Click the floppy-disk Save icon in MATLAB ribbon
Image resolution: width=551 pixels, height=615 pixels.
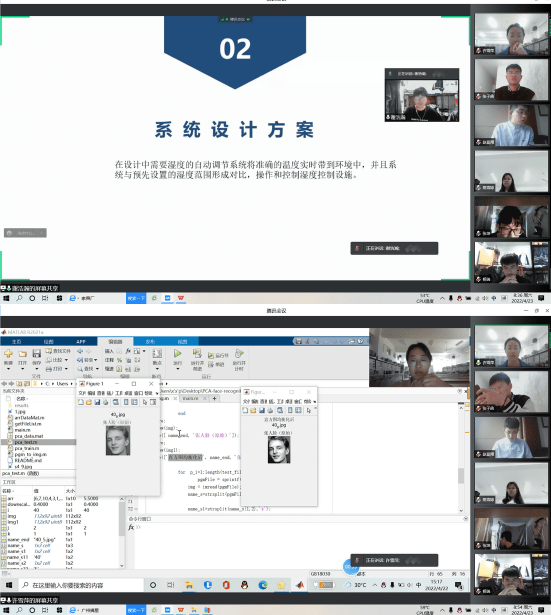click(36, 353)
